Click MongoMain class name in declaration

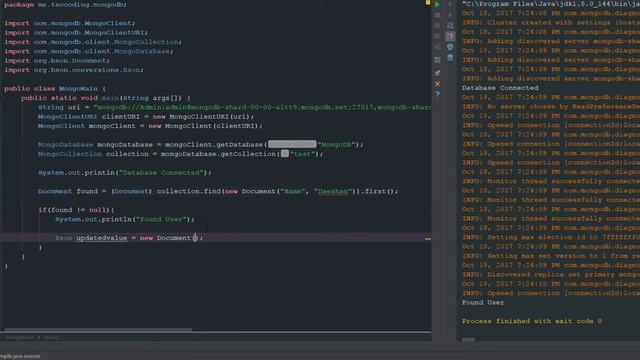(x=78, y=89)
